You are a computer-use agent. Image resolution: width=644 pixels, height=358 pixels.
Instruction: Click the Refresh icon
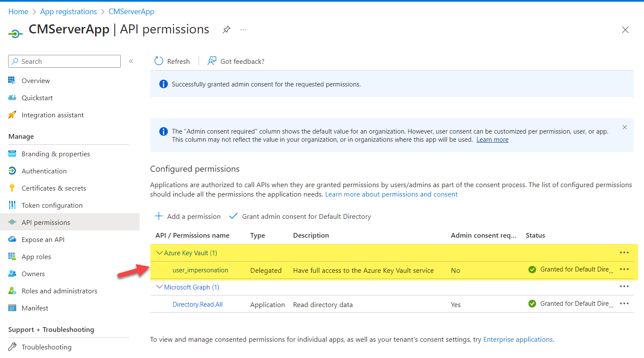click(159, 61)
